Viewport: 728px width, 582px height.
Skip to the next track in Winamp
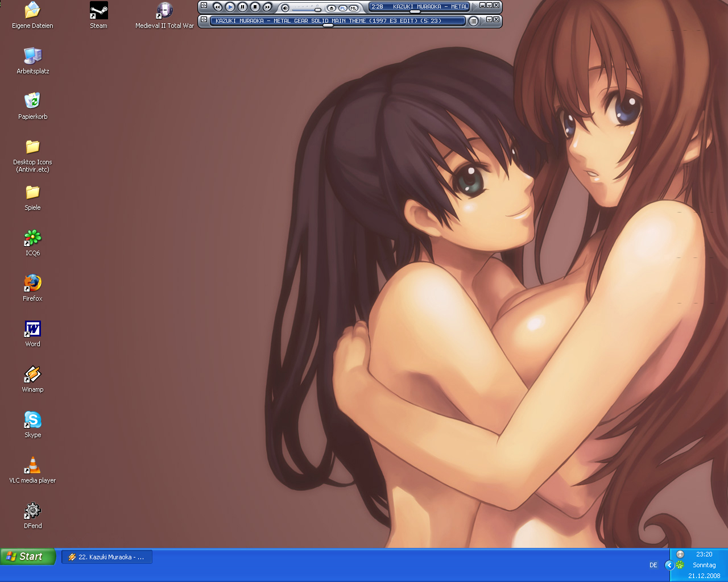point(267,7)
